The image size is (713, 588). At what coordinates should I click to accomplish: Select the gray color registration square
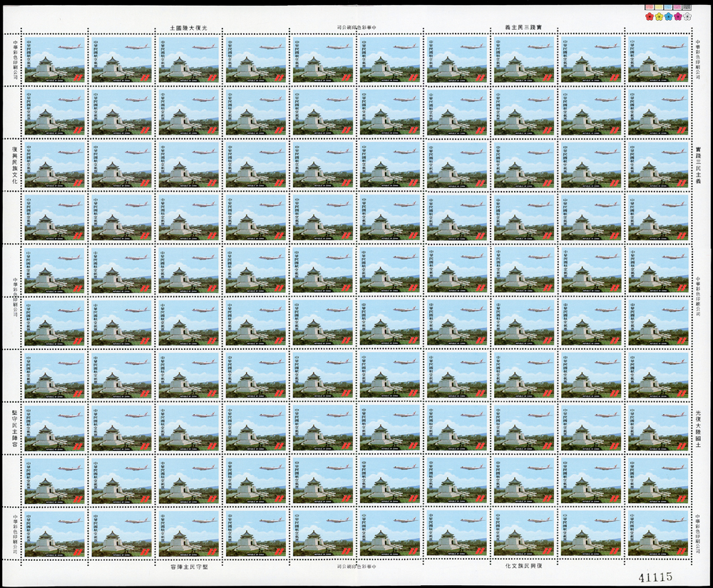pos(687,7)
